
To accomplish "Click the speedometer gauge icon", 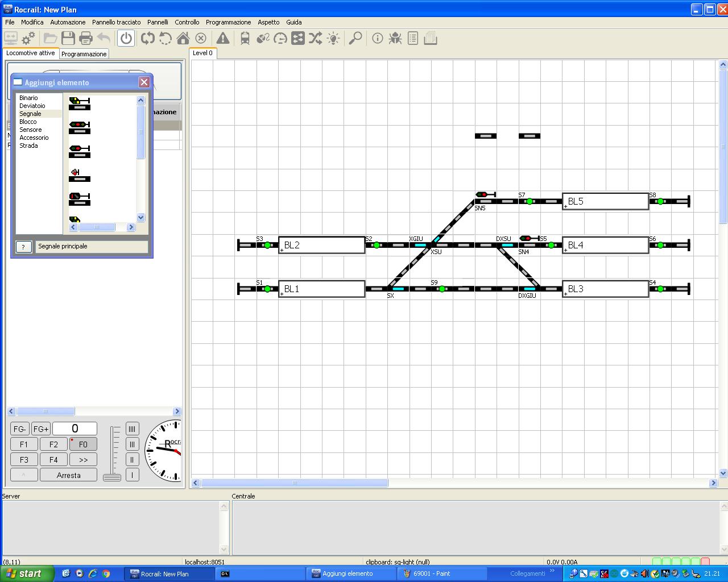I will pyautogui.click(x=280, y=38).
